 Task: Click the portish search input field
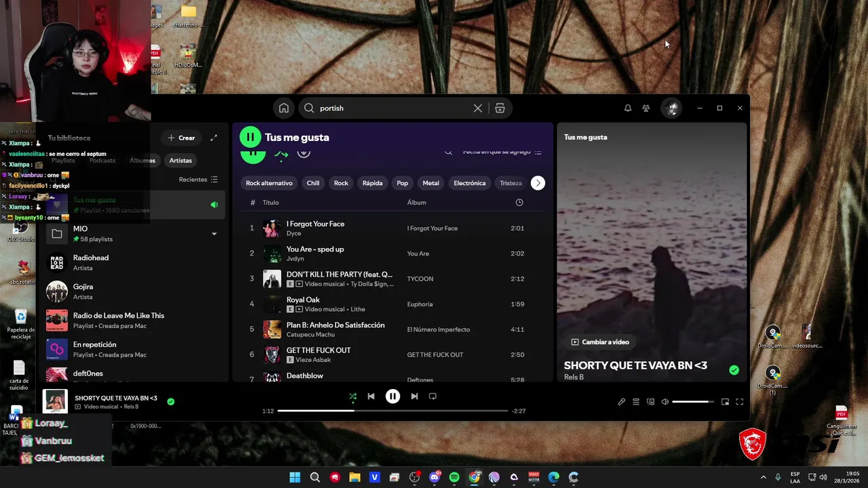coord(393,108)
